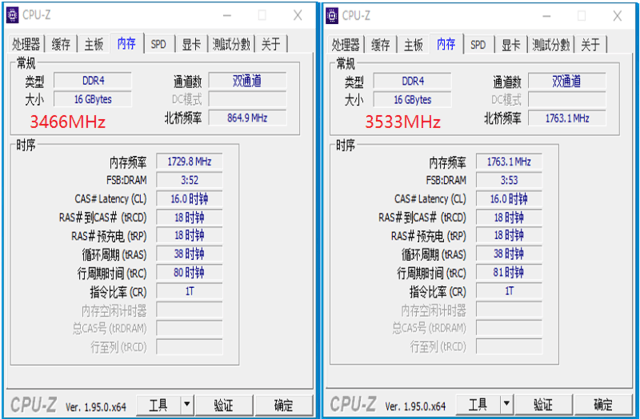Expand 工具 dropdown arrow in right window
Viewport: 640px width, 419px height.
tap(507, 405)
